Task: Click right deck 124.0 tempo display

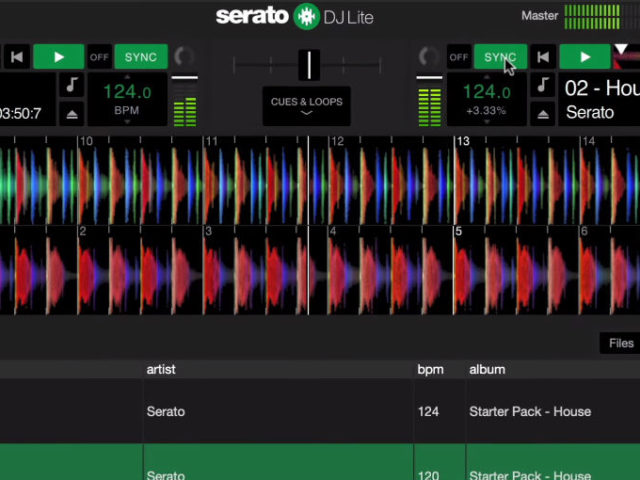Action: (487, 91)
